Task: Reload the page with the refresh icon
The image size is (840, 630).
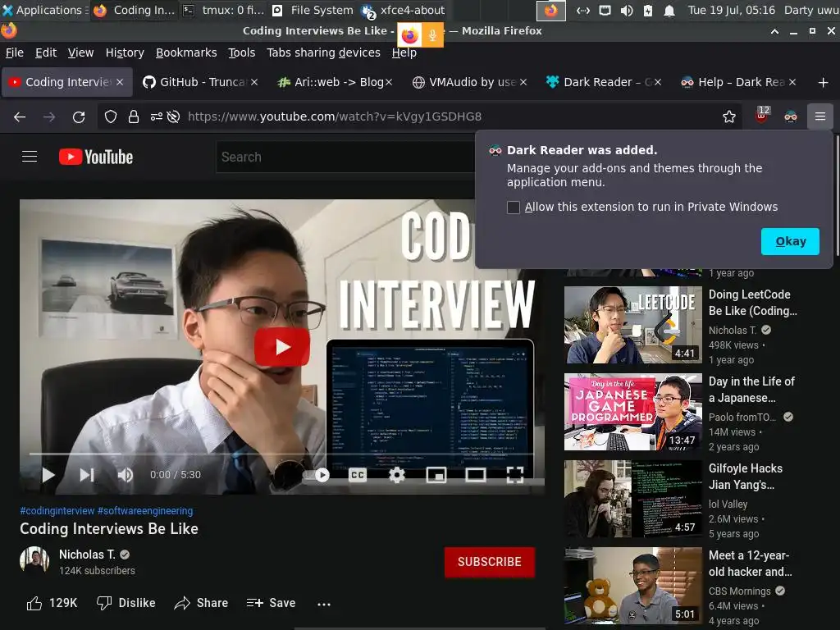Action: click(x=79, y=116)
